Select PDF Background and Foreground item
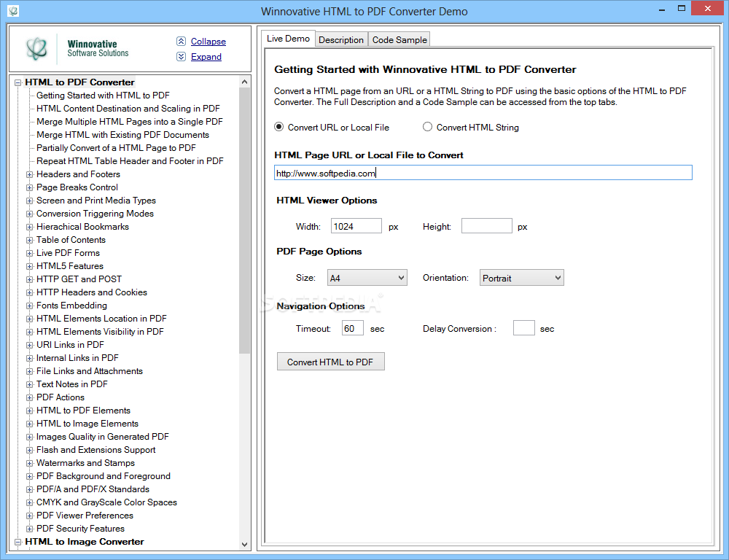Viewport: 729px width, 560px height. click(x=104, y=476)
